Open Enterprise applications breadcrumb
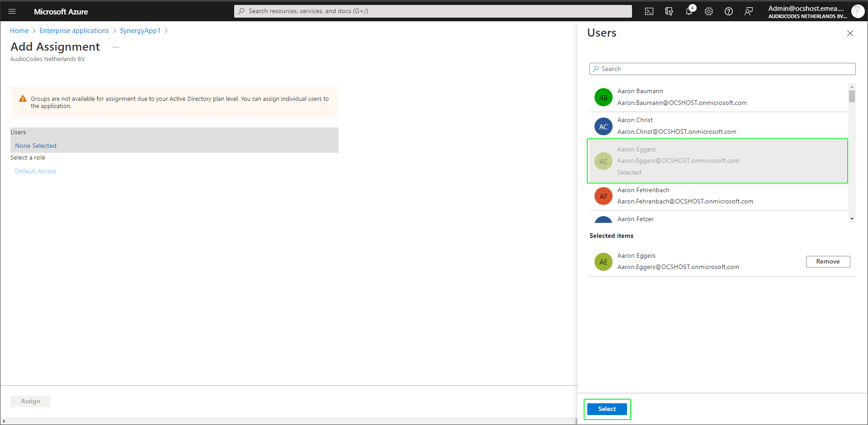 click(x=74, y=31)
